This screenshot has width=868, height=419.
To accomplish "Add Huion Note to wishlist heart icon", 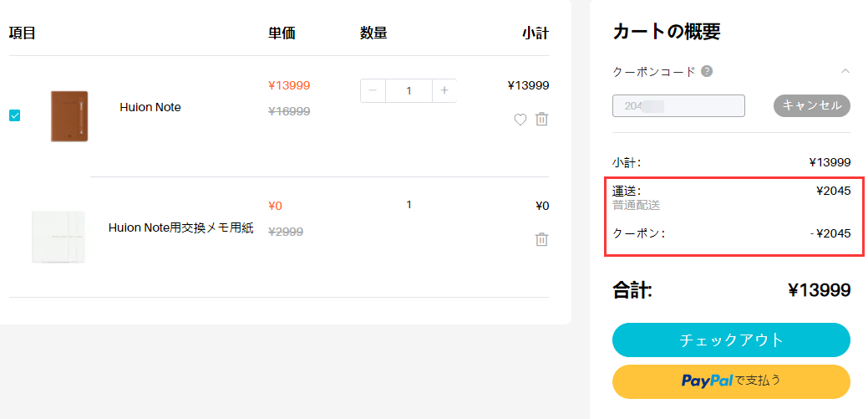I will 520,119.
